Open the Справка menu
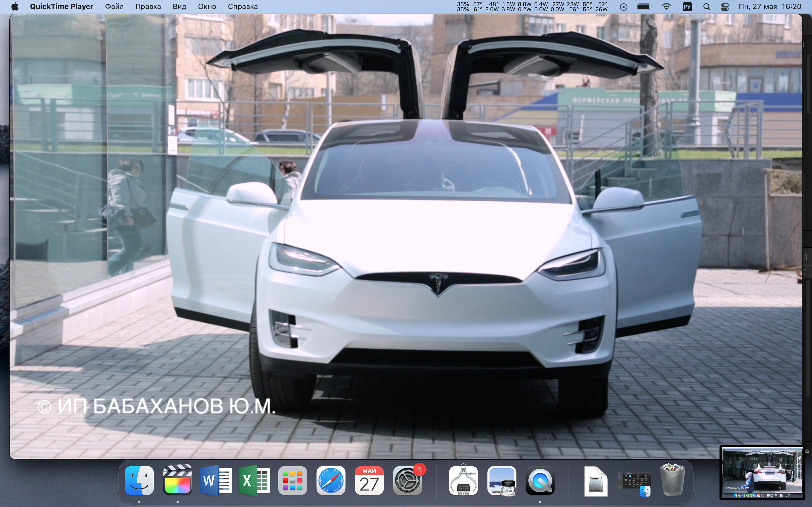Image resolution: width=812 pixels, height=507 pixels. point(242,7)
